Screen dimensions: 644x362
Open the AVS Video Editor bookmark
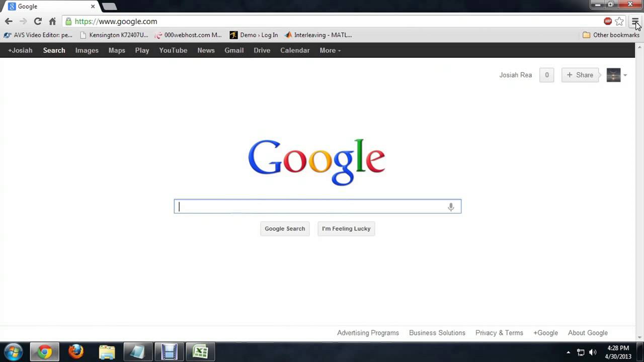(38, 35)
